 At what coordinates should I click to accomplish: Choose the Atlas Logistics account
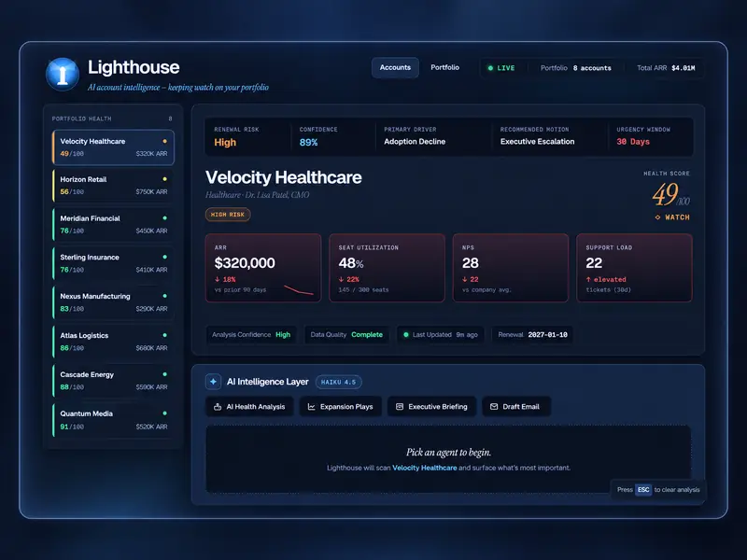[x=113, y=342]
